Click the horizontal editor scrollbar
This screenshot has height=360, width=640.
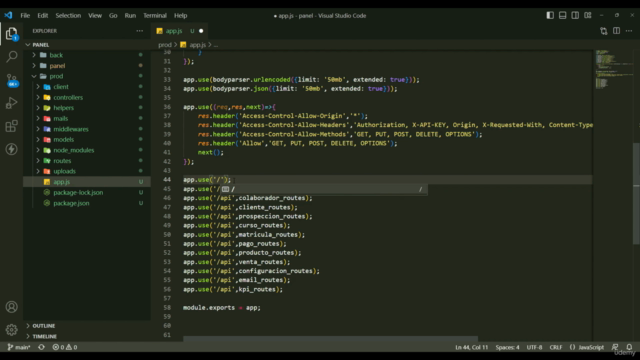coord(330,339)
